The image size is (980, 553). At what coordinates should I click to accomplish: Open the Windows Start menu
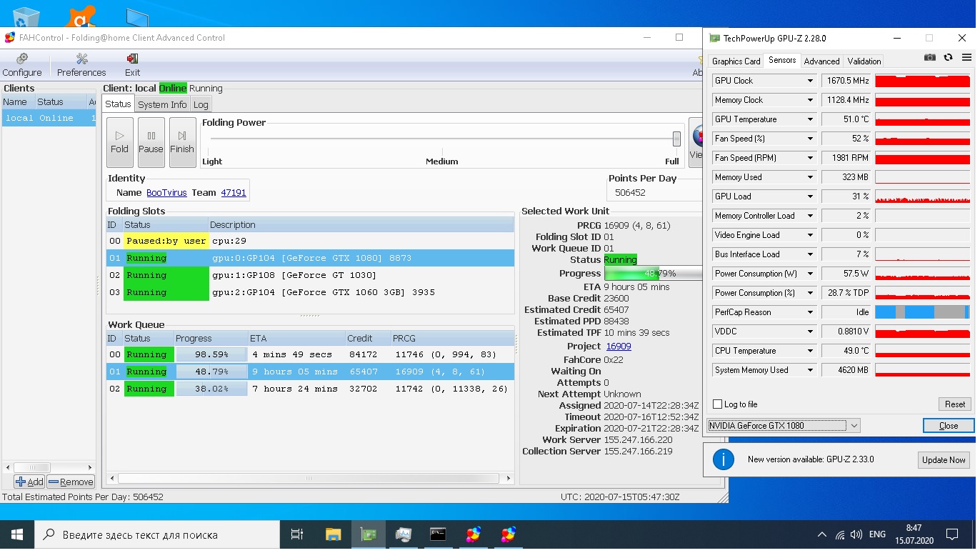[x=17, y=534]
